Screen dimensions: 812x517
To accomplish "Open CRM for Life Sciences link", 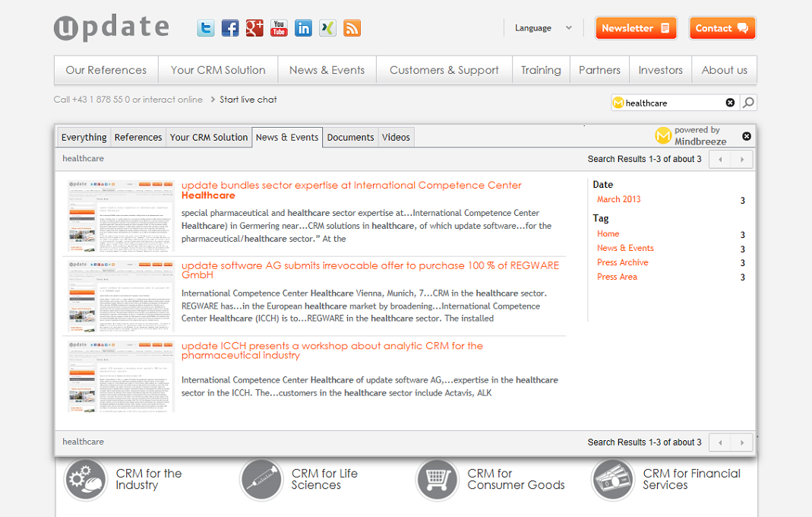I will click(x=324, y=479).
